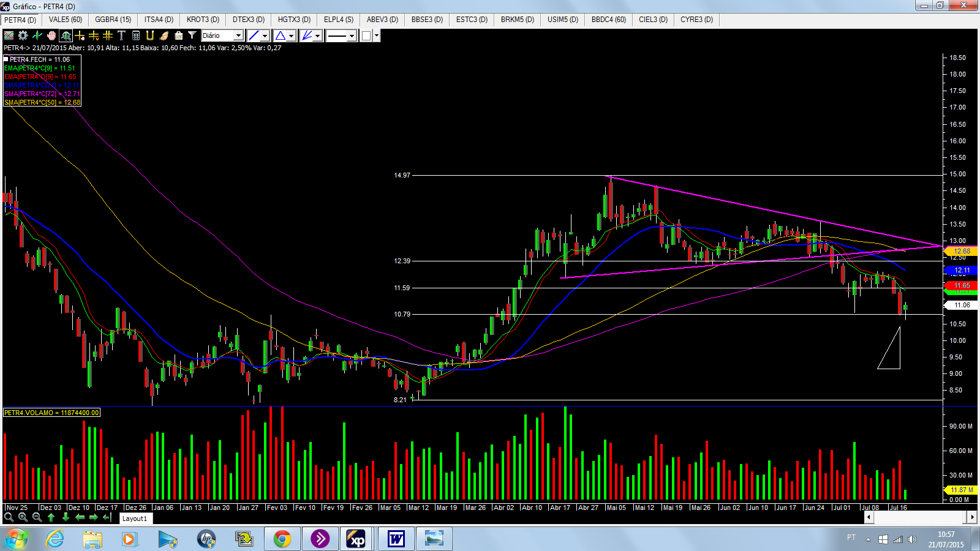Click the go-to-start arrow icon
The image size is (980, 551).
(107, 517)
